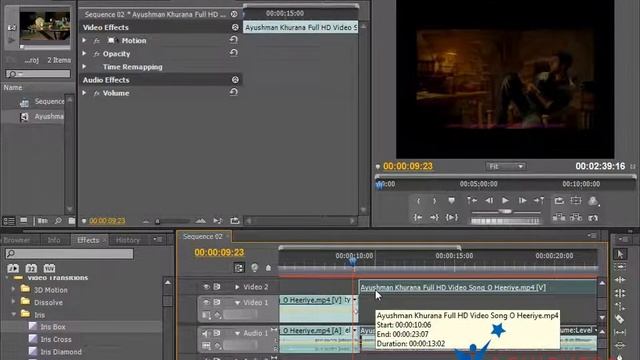Set Out point in Program monitor
Image resolution: width=640 pixels, height=360 pixels.
(434, 201)
